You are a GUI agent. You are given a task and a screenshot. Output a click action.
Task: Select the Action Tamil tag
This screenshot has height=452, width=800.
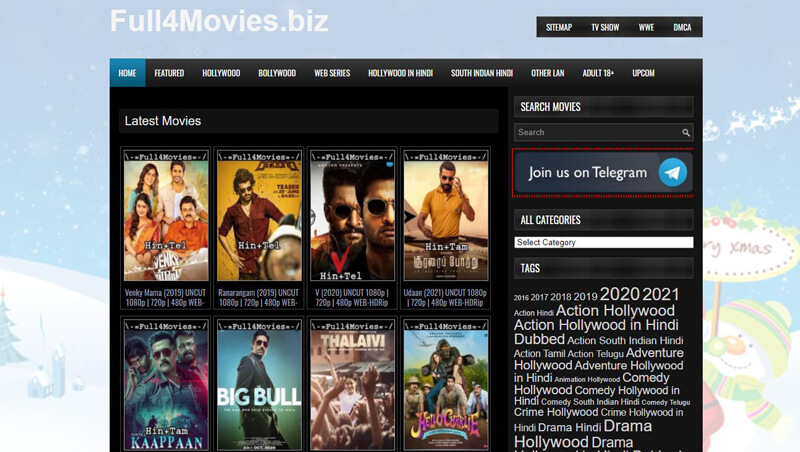tap(539, 354)
